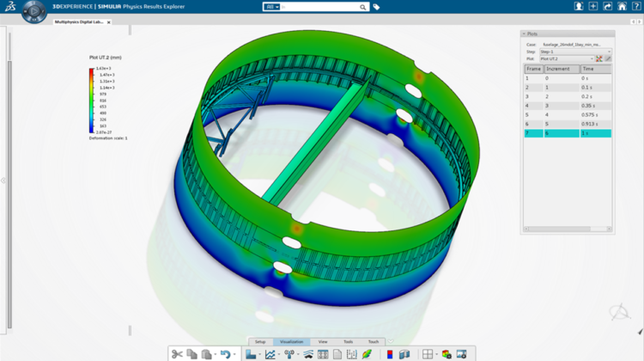Click the Undo arrow icon
The width and height of the screenshot is (644, 361).
[225, 353]
